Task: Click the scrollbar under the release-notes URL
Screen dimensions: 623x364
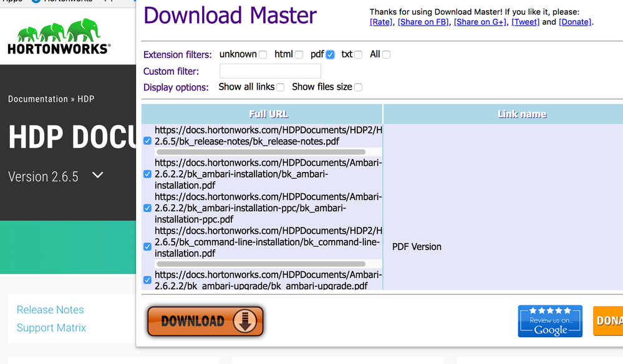Action: click(261, 152)
